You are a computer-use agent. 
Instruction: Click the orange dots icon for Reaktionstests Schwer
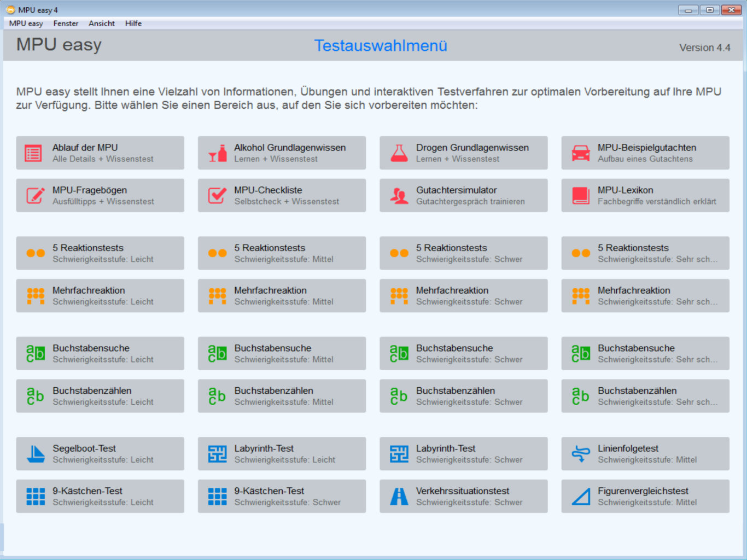[x=399, y=253]
